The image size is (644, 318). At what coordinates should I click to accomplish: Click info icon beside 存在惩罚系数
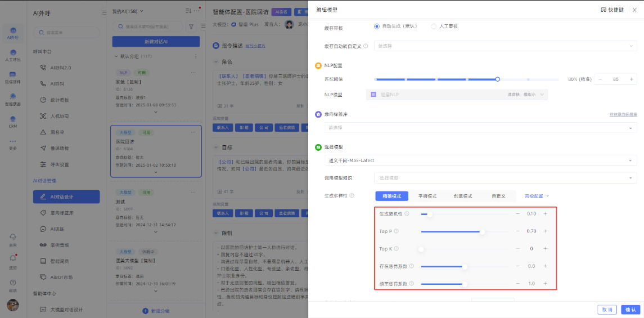412,266
